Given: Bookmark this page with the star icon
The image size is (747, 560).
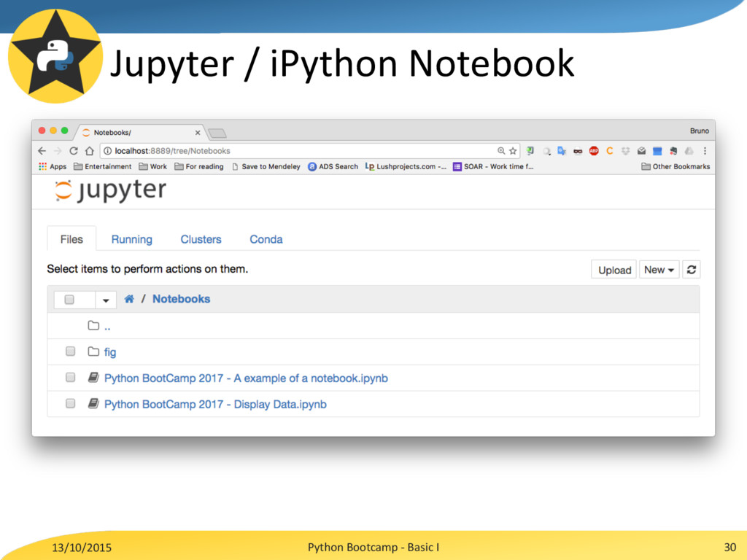Looking at the screenshot, I should (513, 151).
